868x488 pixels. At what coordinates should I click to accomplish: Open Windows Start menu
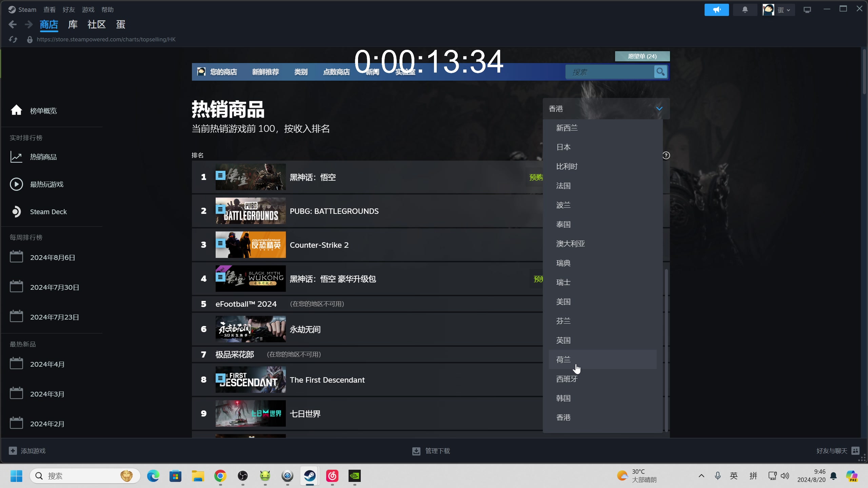pos(16,476)
